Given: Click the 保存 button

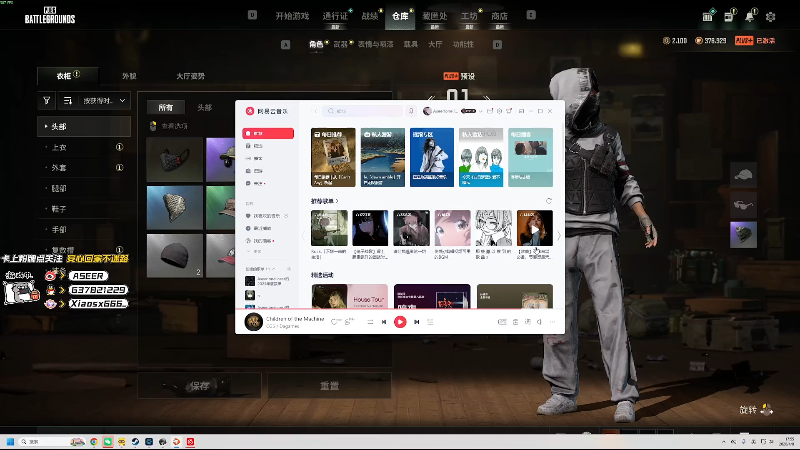Looking at the screenshot, I should 199,386.
